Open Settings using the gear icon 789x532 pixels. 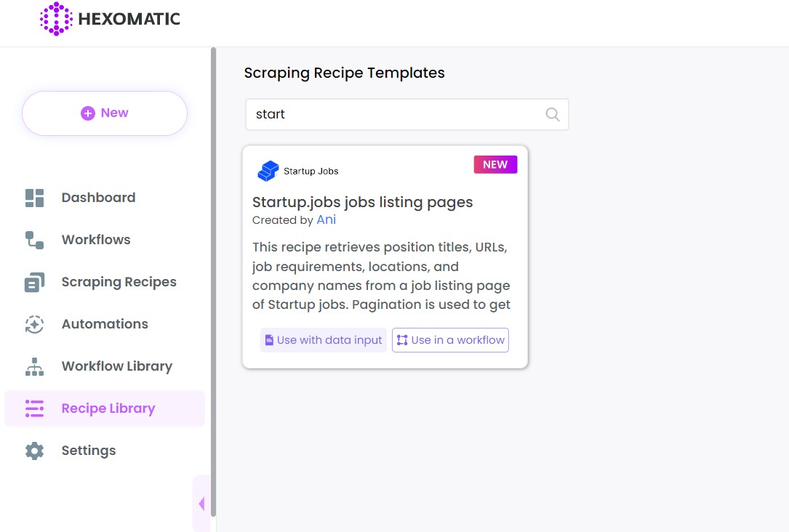click(34, 450)
